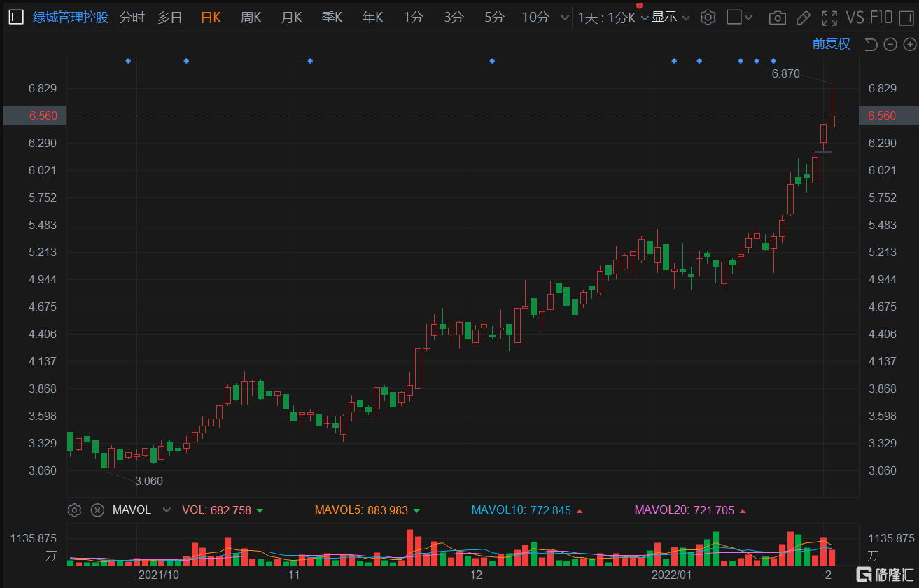Open VS compare button
The image size is (919, 588).
tap(855, 17)
